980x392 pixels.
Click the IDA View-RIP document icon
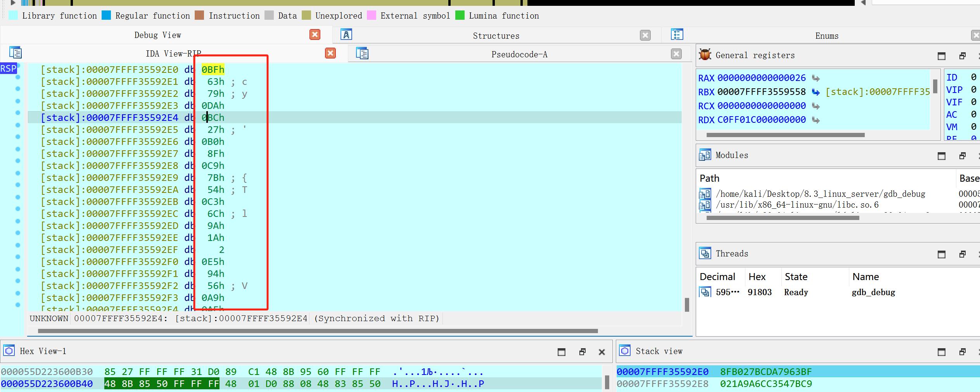pyautogui.click(x=16, y=52)
